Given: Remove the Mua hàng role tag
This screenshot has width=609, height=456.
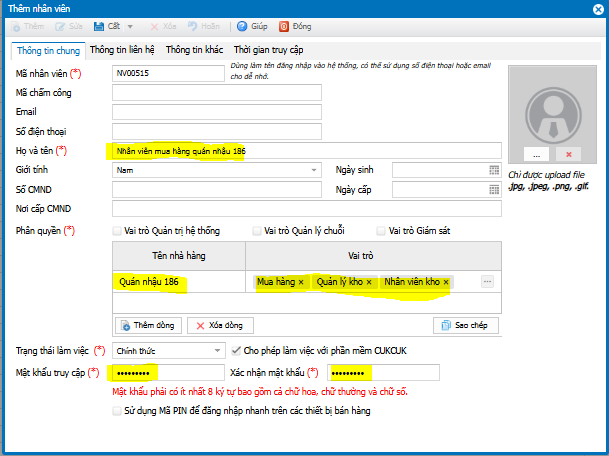Looking at the screenshot, I should point(301,282).
